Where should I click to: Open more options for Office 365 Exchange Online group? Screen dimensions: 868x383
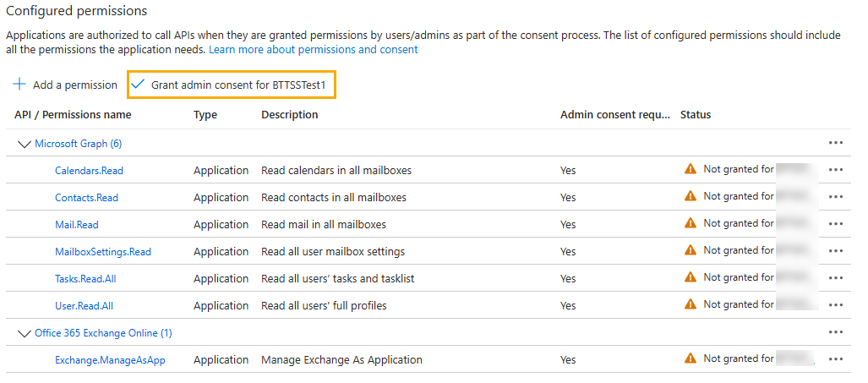[835, 332]
